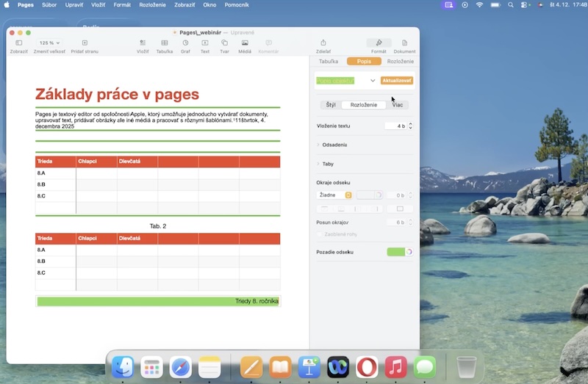
Task: Click the Posun okrajov 6 b field
Action: (x=397, y=222)
